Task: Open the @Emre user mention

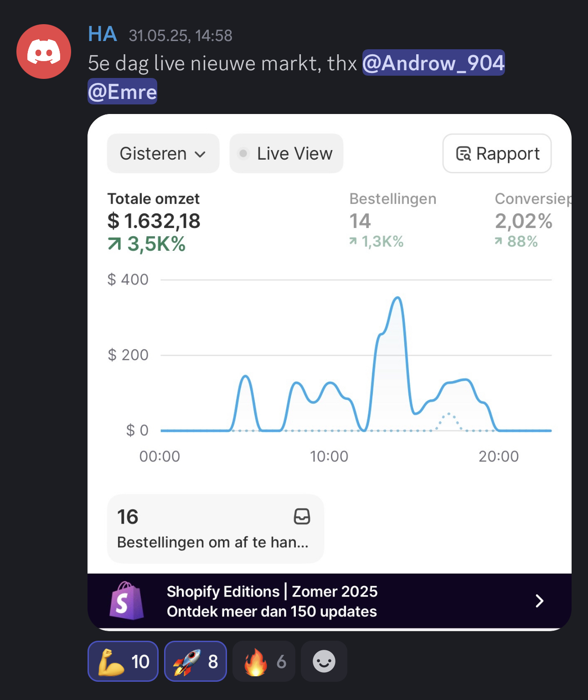Action: [x=122, y=92]
